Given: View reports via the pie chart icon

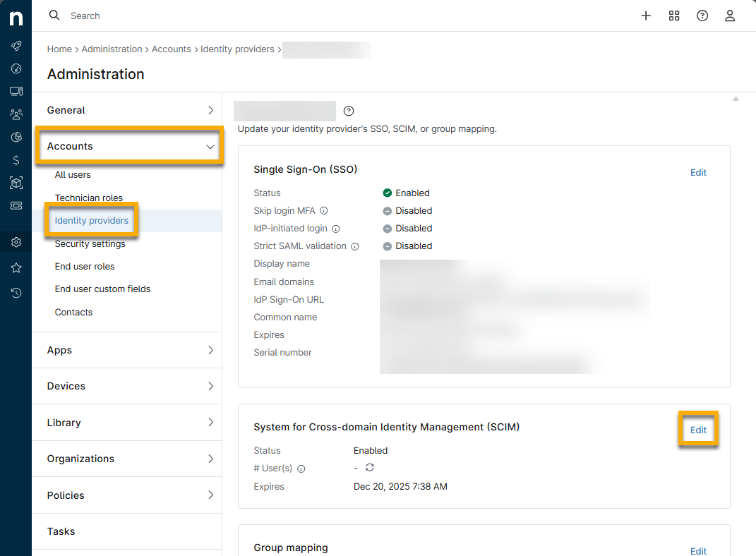Looking at the screenshot, I should pyautogui.click(x=16, y=137).
